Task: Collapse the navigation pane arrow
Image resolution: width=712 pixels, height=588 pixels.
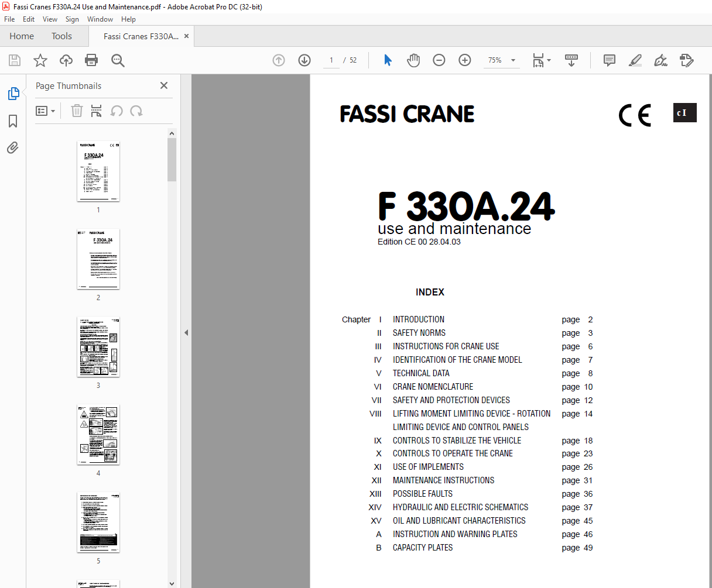Action: (x=186, y=332)
